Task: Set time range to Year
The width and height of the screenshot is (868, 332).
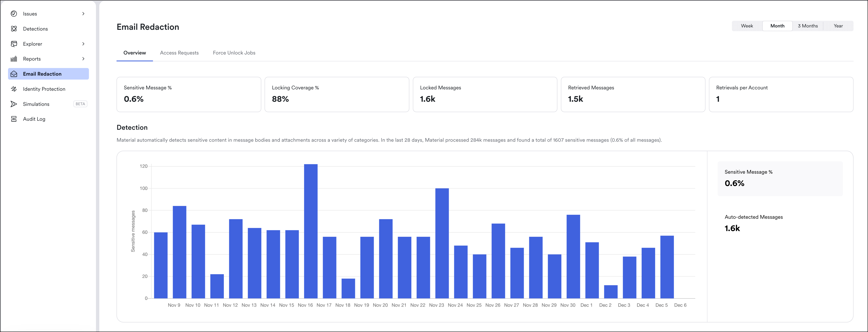Action: click(838, 26)
